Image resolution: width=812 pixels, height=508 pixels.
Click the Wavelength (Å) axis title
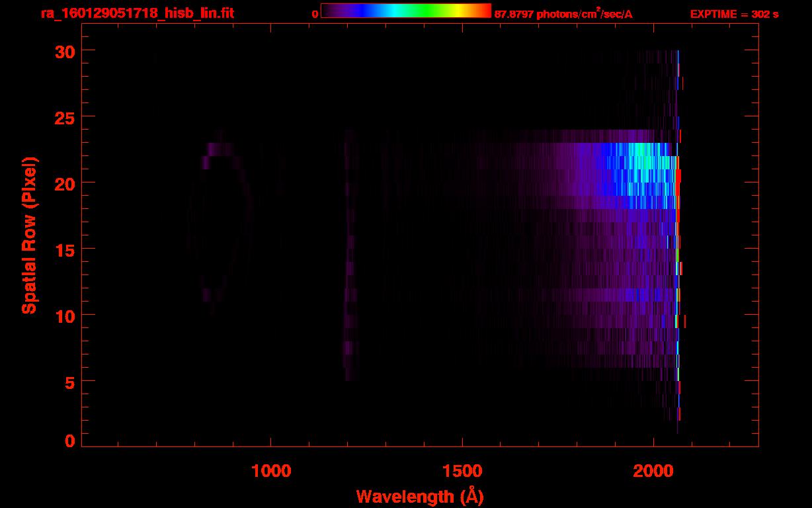click(x=420, y=496)
